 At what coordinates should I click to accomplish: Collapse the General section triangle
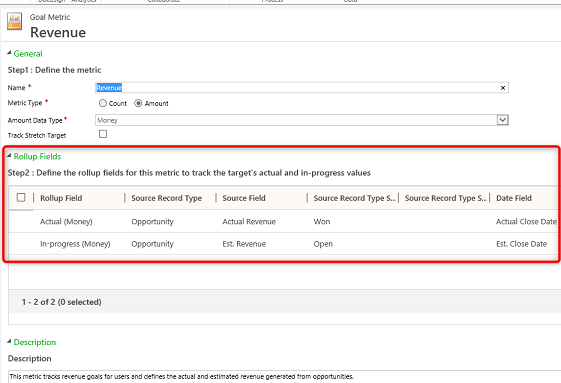point(9,53)
